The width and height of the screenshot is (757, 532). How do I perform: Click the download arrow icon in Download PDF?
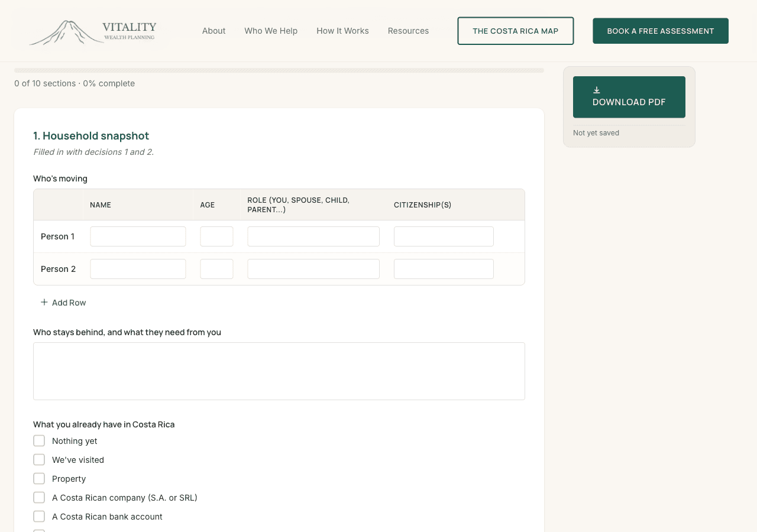597,90
